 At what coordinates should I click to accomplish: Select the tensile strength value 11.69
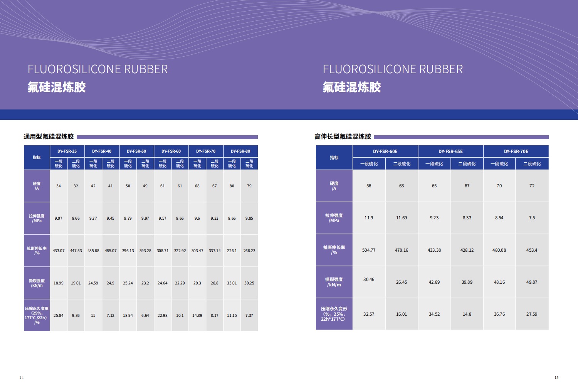(x=402, y=218)
